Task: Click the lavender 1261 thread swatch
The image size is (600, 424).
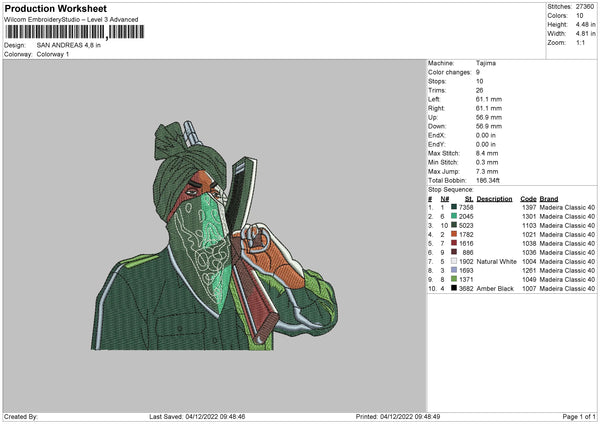Action: [x=454, y=270]
